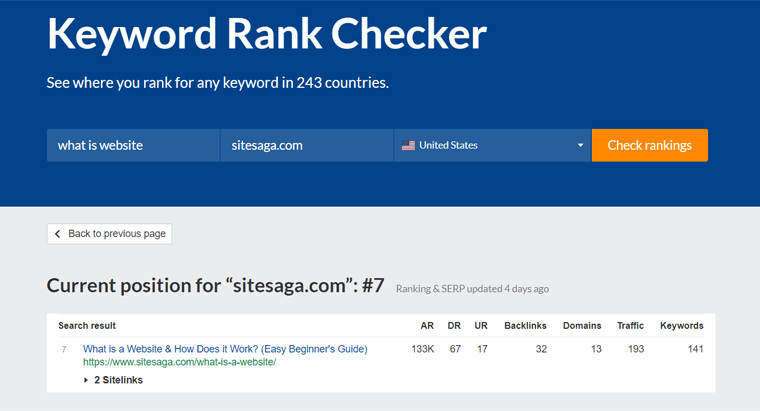The width and height of the screenshot is (760, 411).
Task: Click the 'See where you rank' subtitle text
Action: 218,83
